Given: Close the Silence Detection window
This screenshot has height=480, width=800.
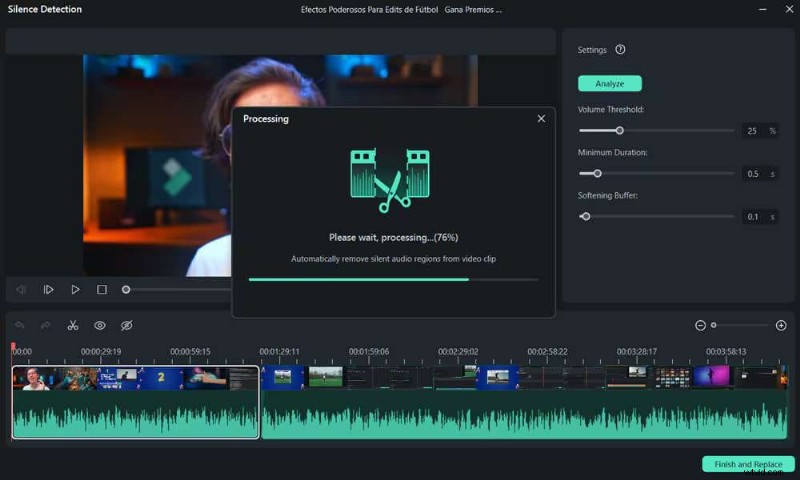Looking at the screenshot, I should pos(789,9).
